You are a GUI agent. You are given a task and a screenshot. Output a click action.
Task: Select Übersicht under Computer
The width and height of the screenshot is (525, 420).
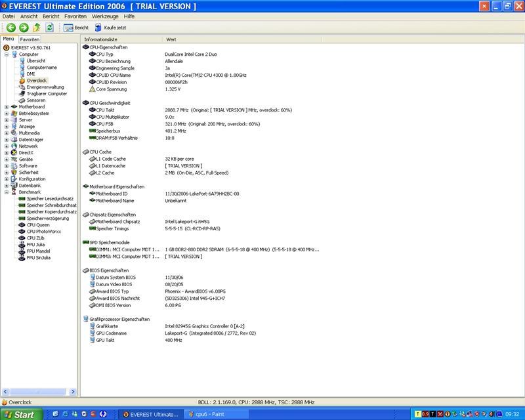pos(36,60)
